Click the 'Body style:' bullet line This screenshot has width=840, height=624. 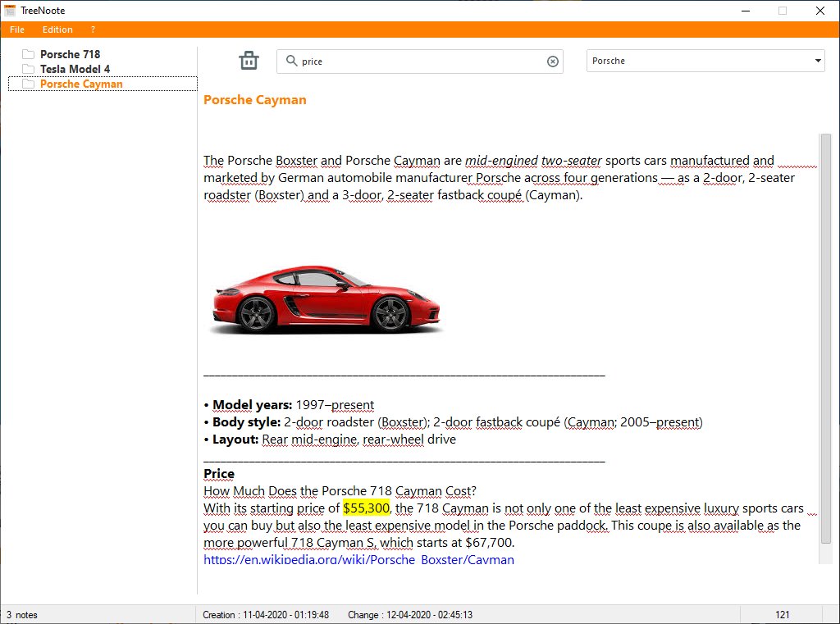pyautogui.click(x=453, y=422)
